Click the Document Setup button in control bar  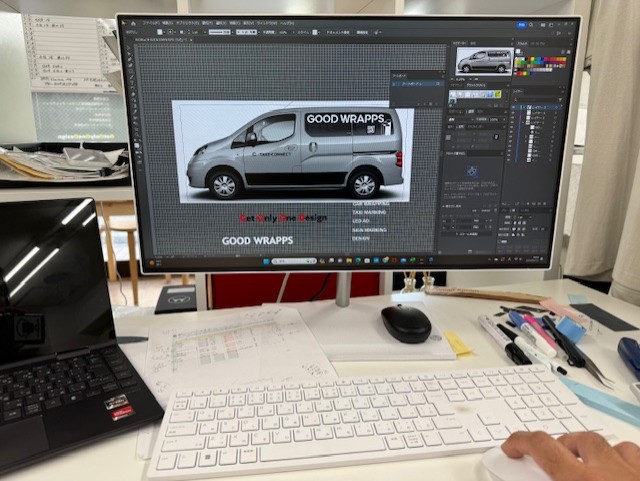(x=334, y=32)
